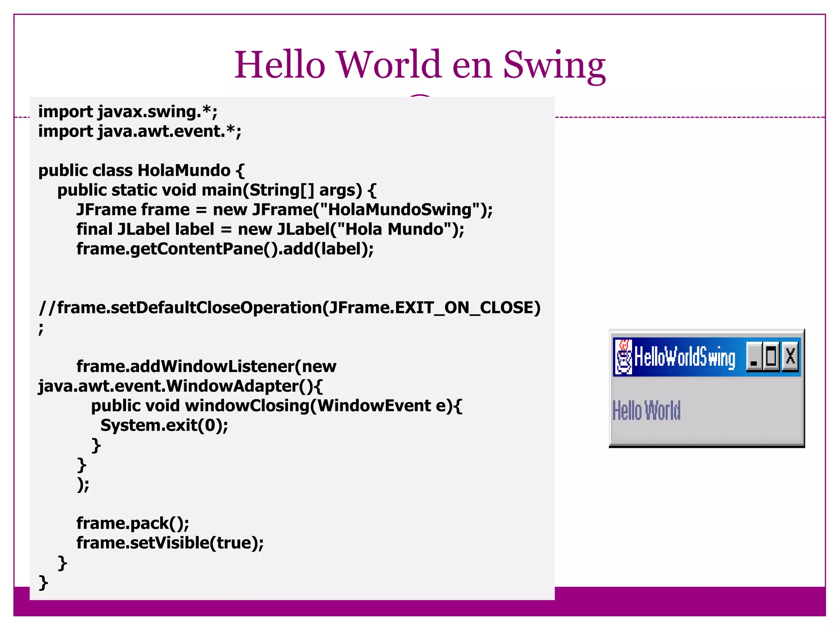
Task: Close the HelloWorldSwing window
Action: point(790,356)
